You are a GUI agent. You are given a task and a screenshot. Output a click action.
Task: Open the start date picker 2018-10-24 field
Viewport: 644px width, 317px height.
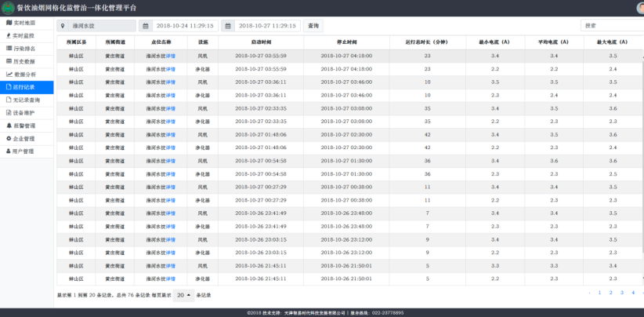point(185,26)
